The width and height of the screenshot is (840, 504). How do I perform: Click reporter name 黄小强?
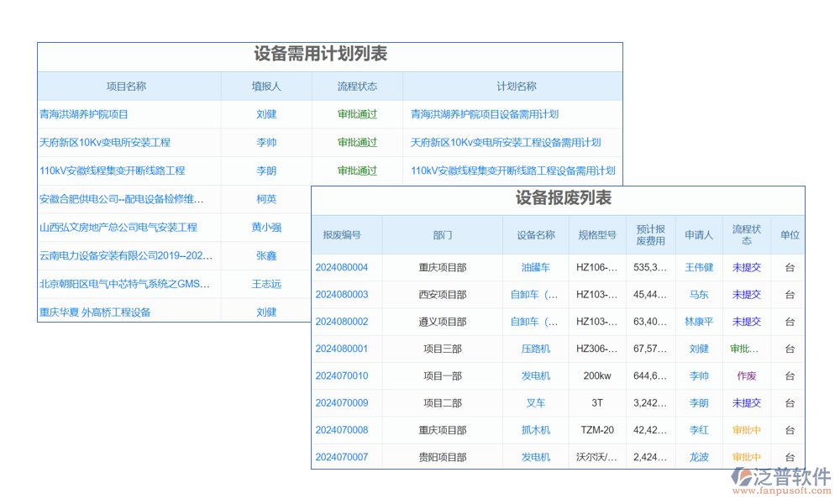click(x=266, y=228)
